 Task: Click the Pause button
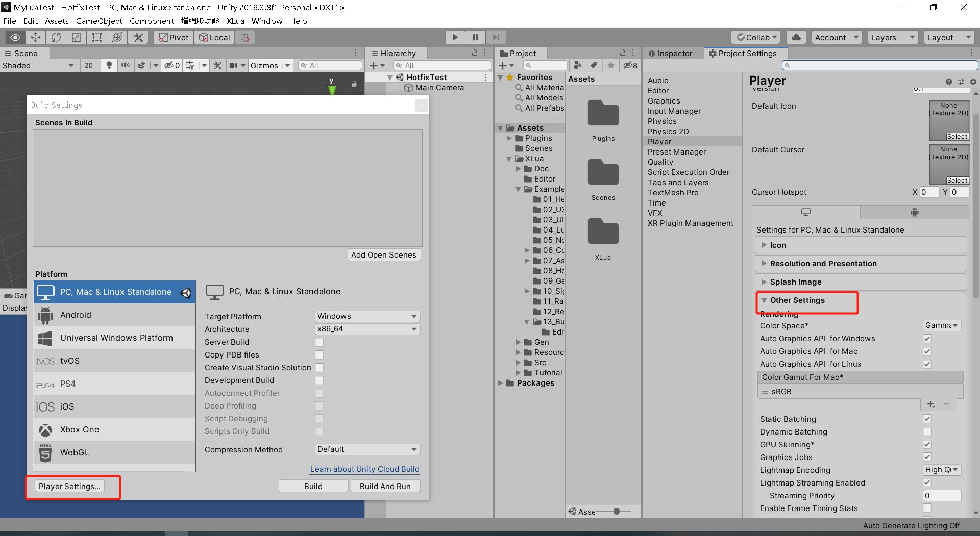coord(475,37)
